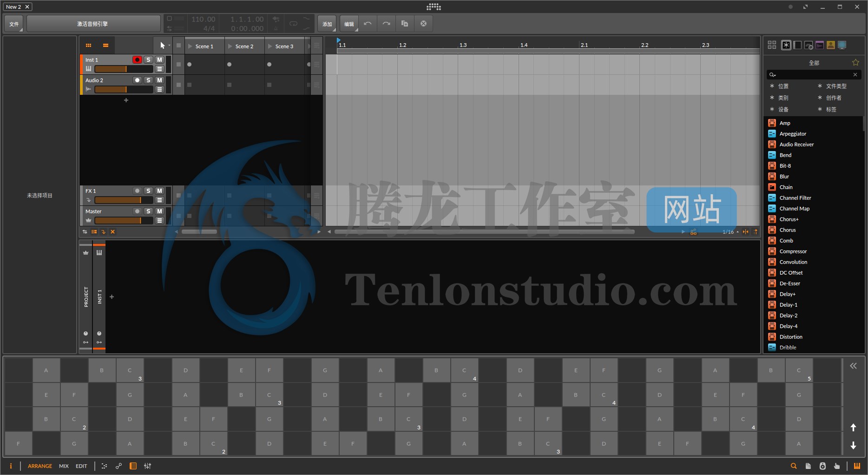
Task: Adjust the Master volume fader
Action: 124,220
